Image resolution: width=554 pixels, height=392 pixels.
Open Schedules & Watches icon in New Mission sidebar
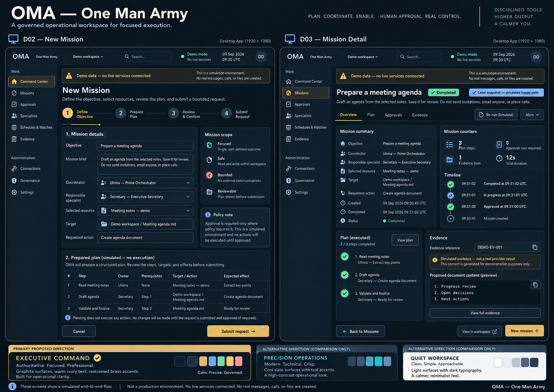click(14, 127)
